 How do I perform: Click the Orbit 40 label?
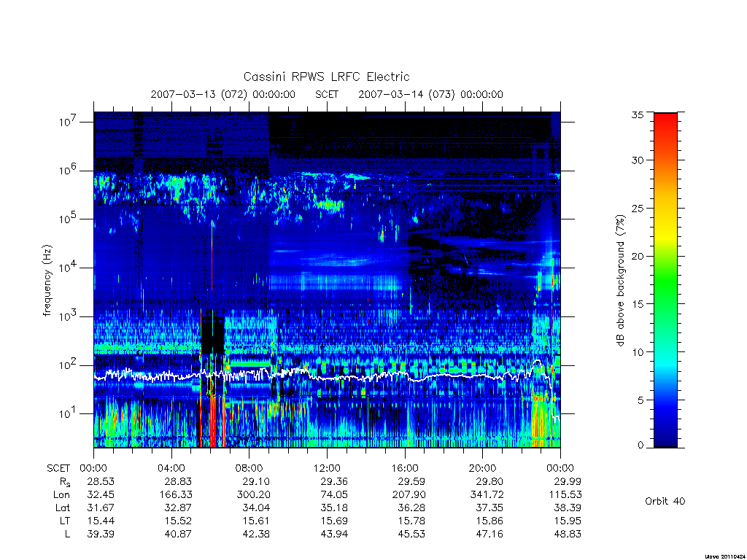coord(665,501)
